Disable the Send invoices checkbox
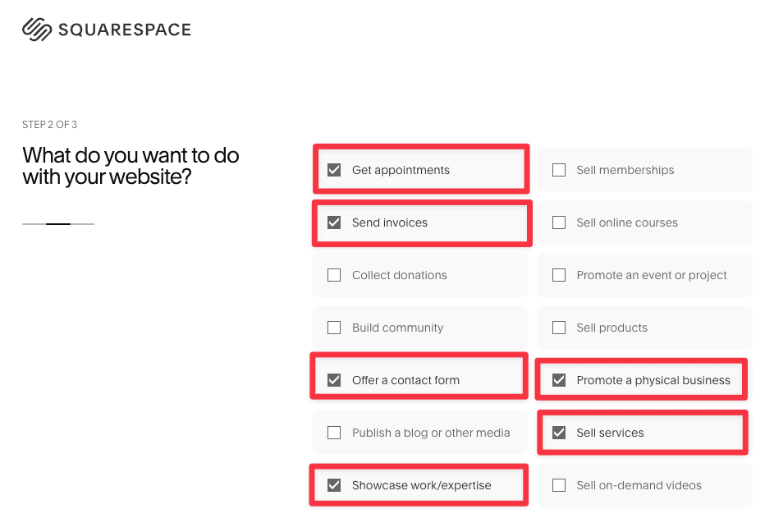Viewport: 774px width, 532px height. [x=333, y=222]
